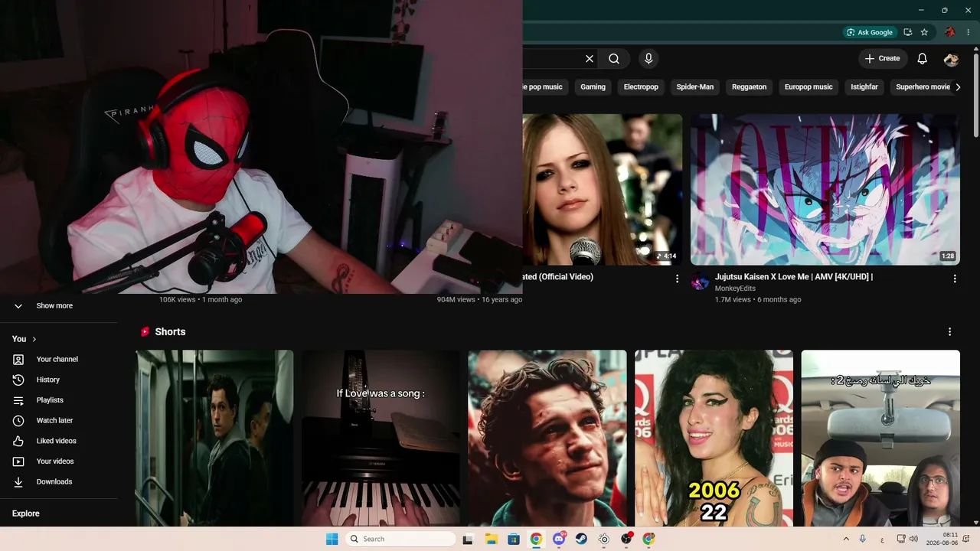Open the Short with two men in car
The height and width of the screenshot is (551, 980).
click(x=880, y=439)
